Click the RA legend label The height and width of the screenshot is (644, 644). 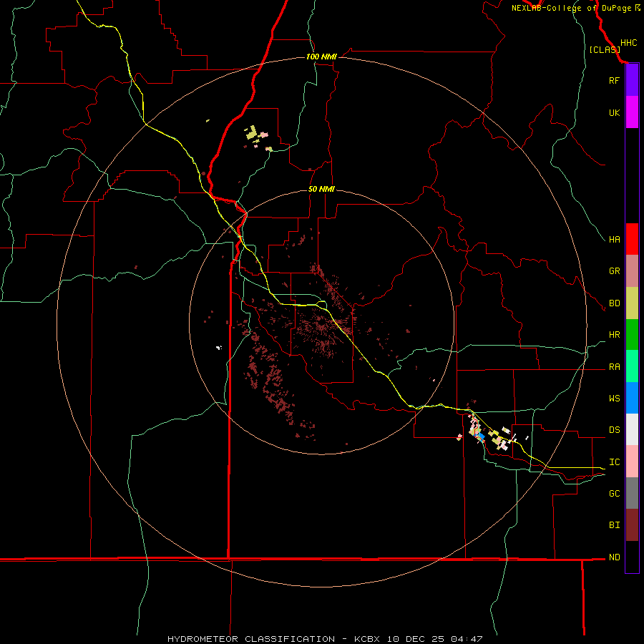tap(614, 367)
